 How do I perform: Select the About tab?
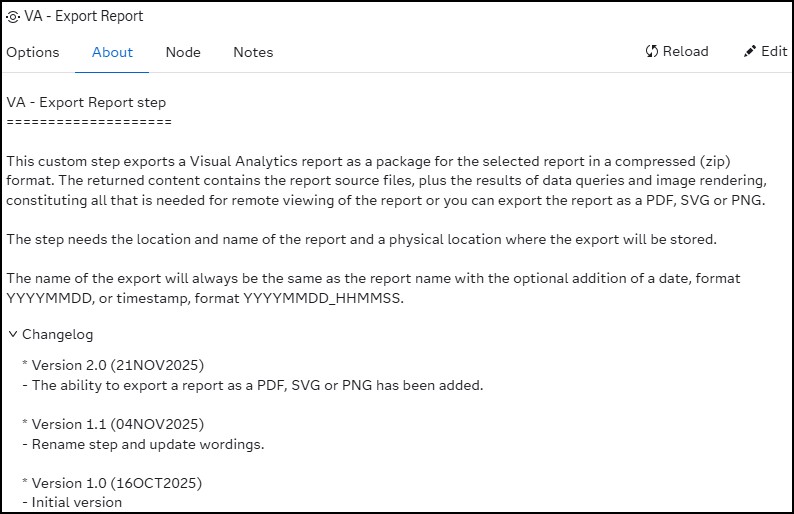[112, 52]
